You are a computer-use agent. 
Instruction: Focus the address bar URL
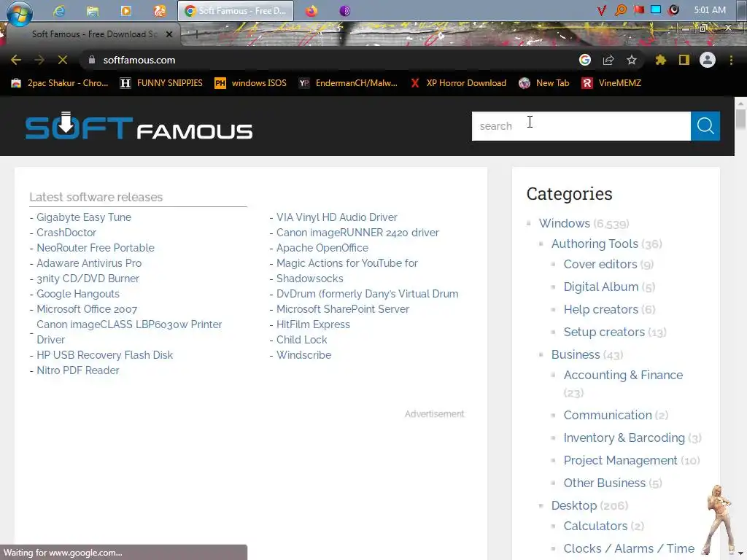(x=139, y=60)
